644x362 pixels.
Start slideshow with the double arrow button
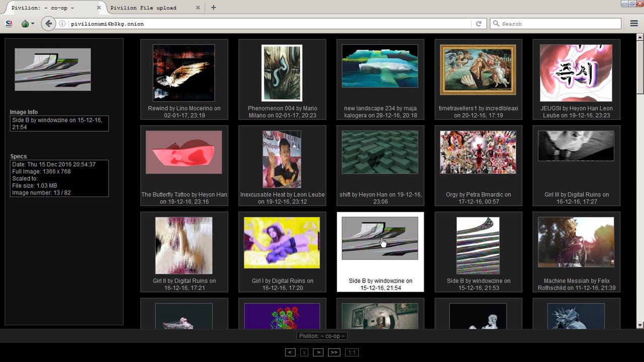[334, 352]
